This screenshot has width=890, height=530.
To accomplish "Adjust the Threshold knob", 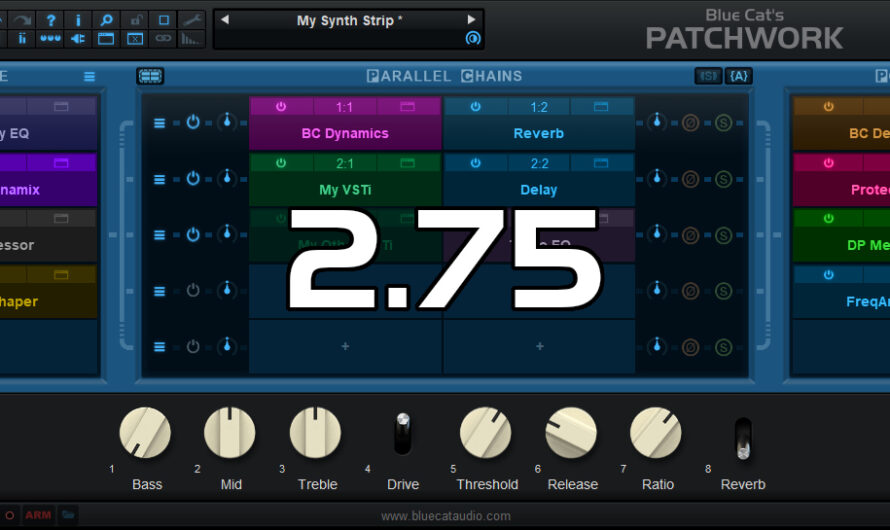I will [485, 432].
